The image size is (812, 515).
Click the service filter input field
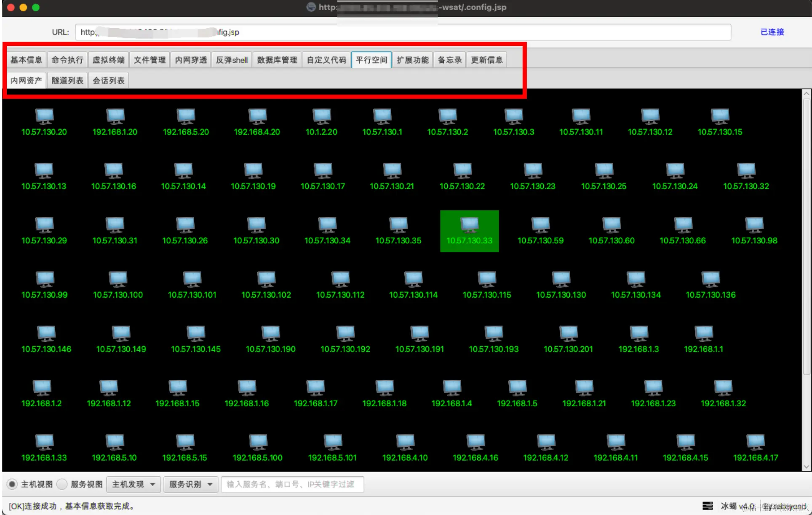pos(292,484)
